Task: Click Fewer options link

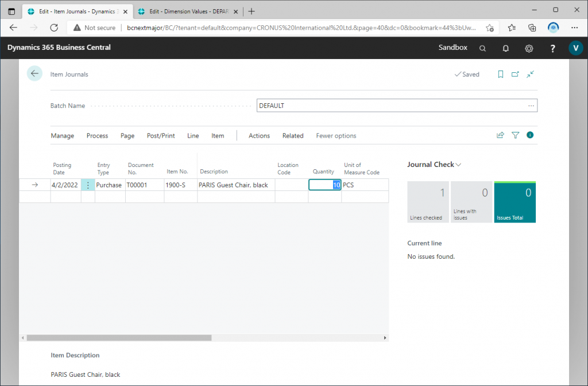Action: pos(336,136)
